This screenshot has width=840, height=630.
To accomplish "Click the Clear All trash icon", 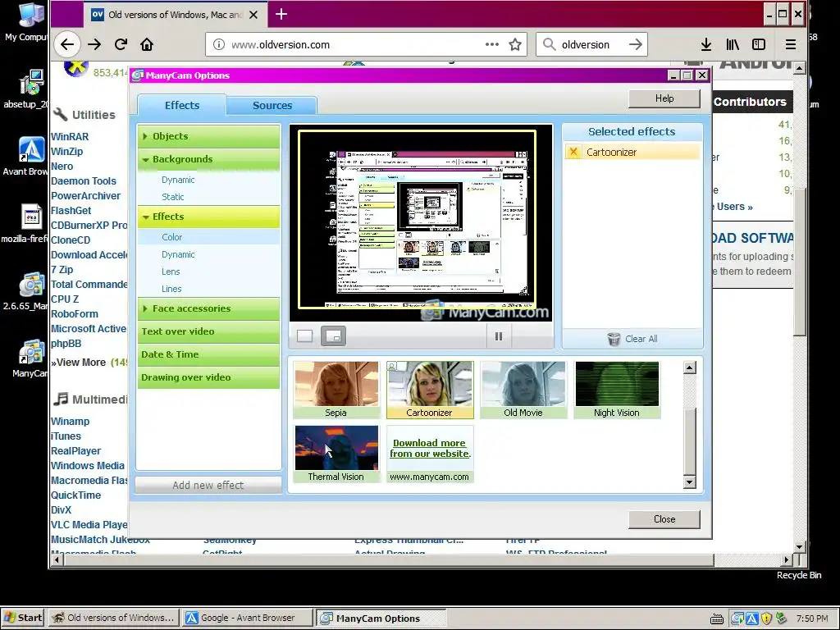I will 614,339.
